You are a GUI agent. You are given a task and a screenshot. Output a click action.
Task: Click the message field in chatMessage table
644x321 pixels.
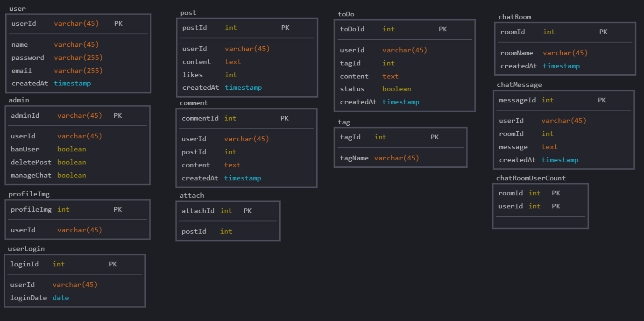513,147
